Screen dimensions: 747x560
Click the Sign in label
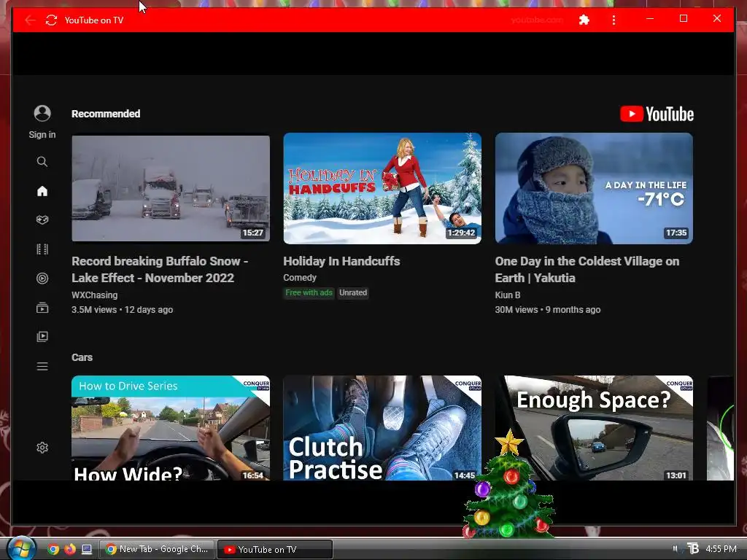[42, 135]
